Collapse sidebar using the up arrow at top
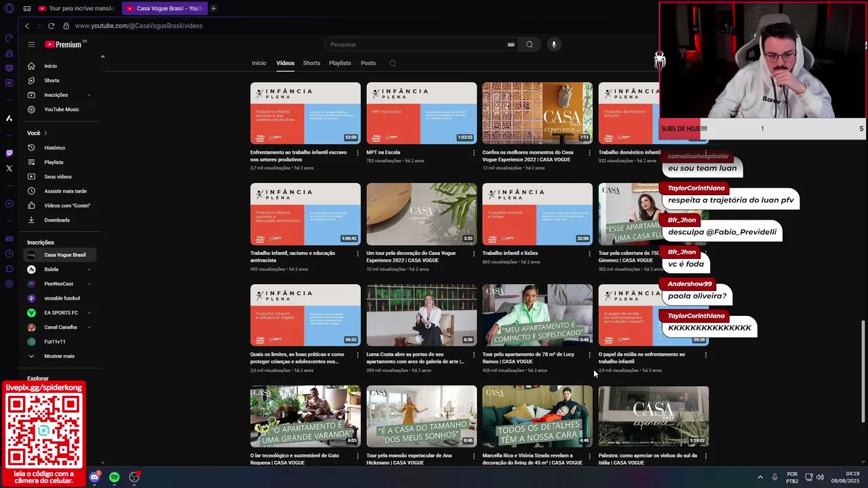The height and width of the screenshot is (488, 868). point(102,57)
